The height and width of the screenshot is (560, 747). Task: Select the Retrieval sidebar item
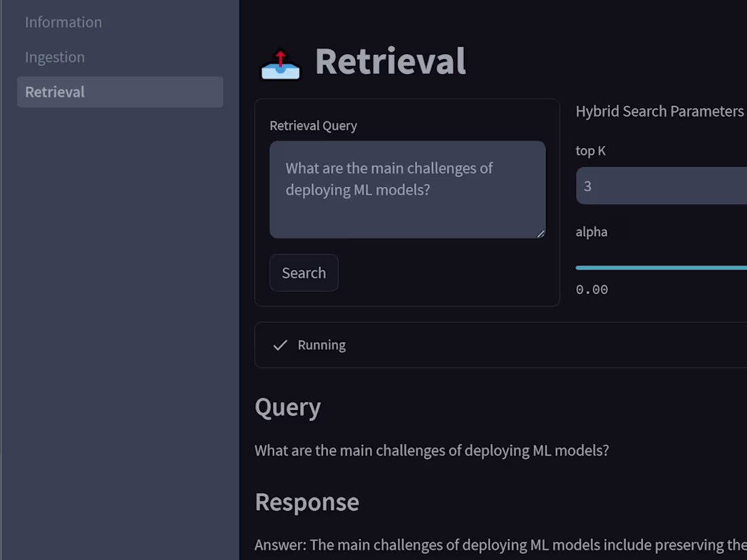[x=55, y=92]
